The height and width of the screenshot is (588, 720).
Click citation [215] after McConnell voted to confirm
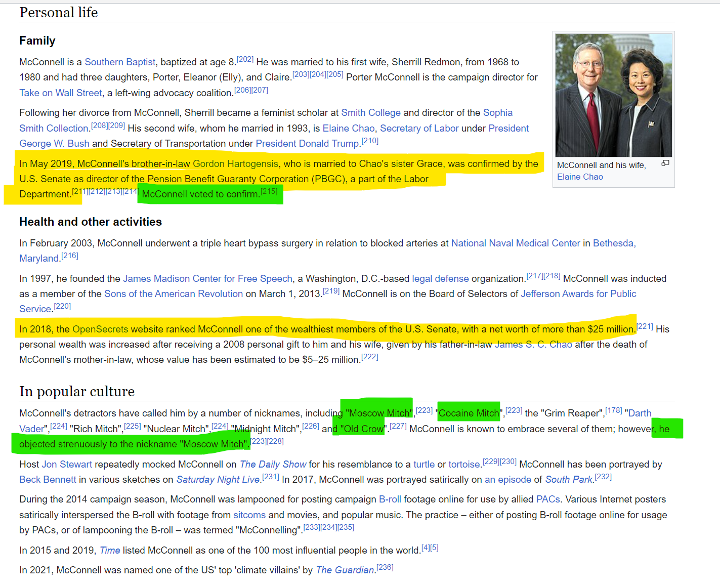pyautogui.click(x=269, y=191)
